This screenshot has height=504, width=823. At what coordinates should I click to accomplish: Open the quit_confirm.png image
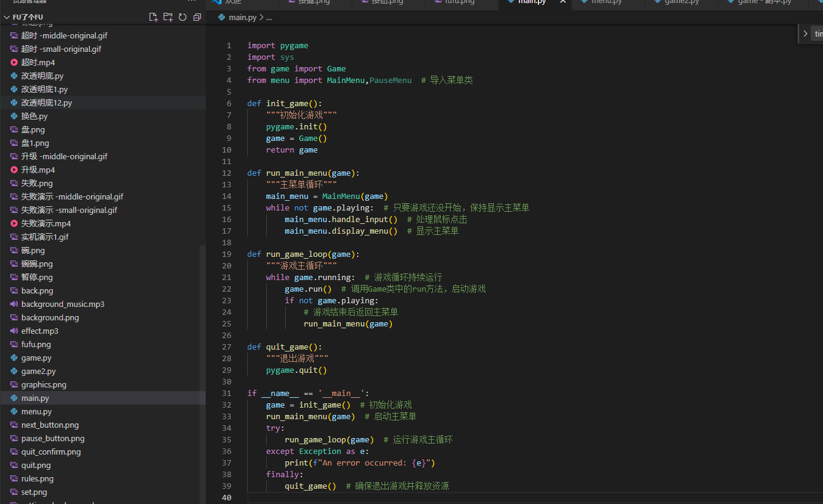pos(103,452)
